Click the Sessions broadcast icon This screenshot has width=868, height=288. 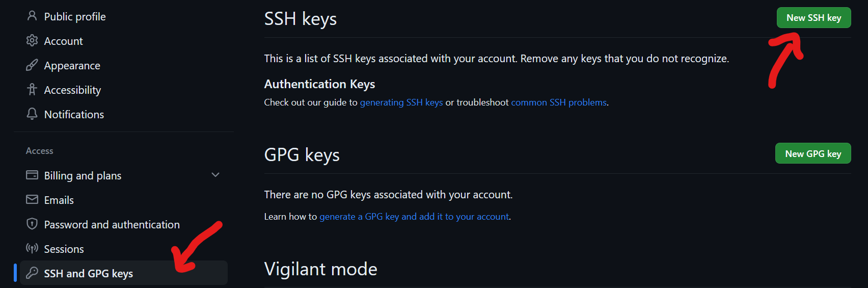(32, 248)
